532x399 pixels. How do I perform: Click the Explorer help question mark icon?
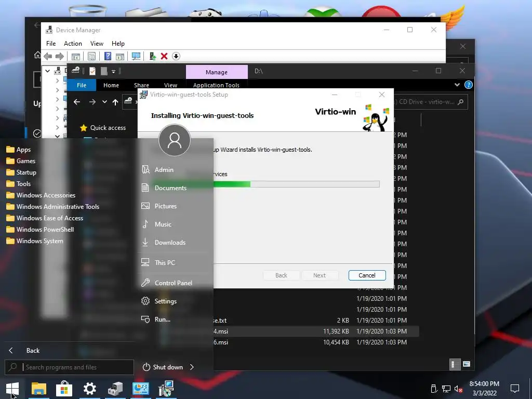[469, 85]
